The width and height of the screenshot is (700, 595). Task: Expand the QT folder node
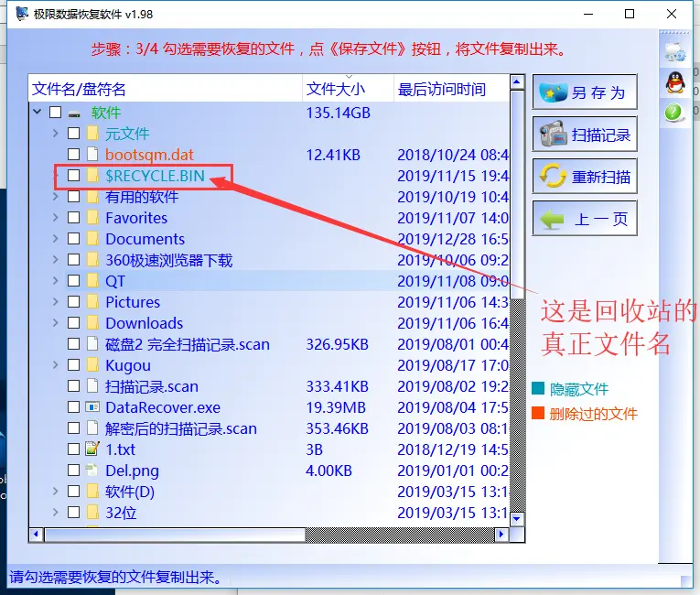(x=55, y=280)
